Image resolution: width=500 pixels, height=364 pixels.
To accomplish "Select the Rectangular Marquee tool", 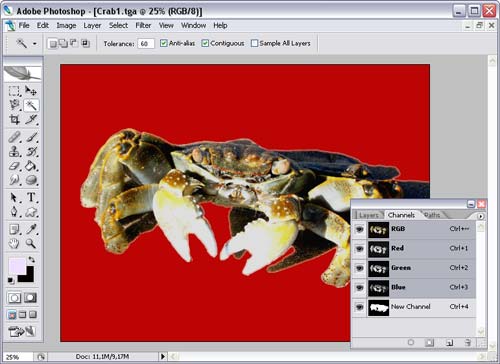I will click(14, 91).
